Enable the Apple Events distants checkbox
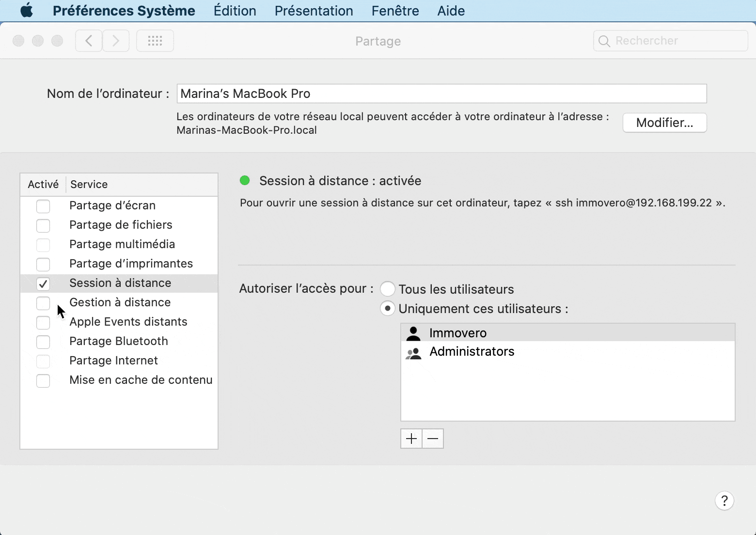Image resolution: width=756 pixels, height=535 pixels. [43, 322]
